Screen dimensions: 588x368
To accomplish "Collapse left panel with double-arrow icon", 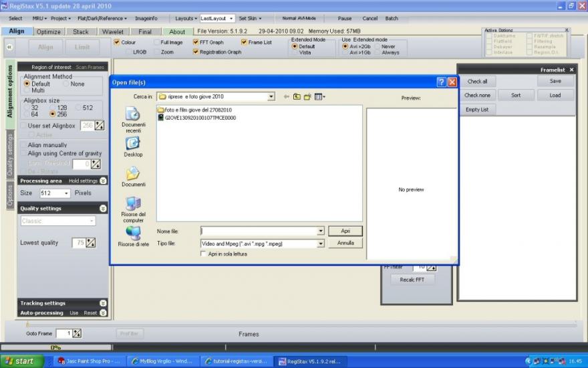I will (x=9, y=47).
